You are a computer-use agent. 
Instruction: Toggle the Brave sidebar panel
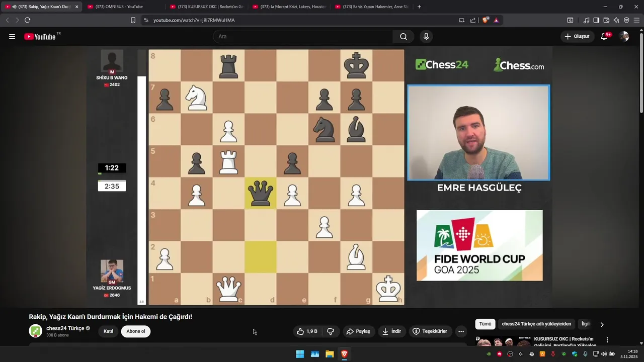tap(596, 20)
